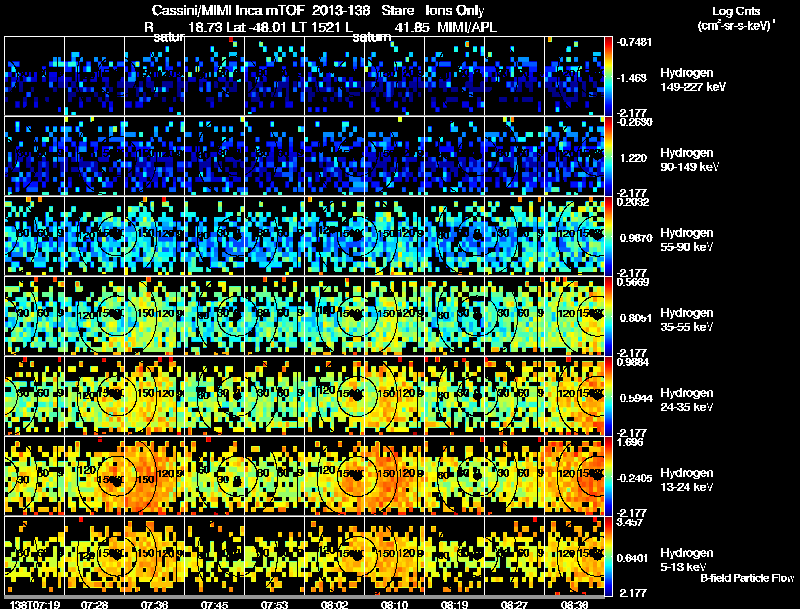
Task: Click the Hydrogen 35-55 keV color bar
Action: 608,316
